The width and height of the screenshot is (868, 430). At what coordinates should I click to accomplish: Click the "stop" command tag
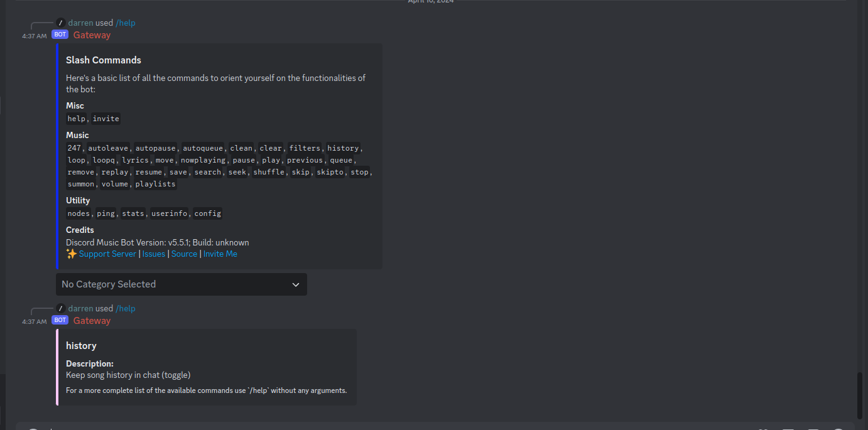pos(359,172)
